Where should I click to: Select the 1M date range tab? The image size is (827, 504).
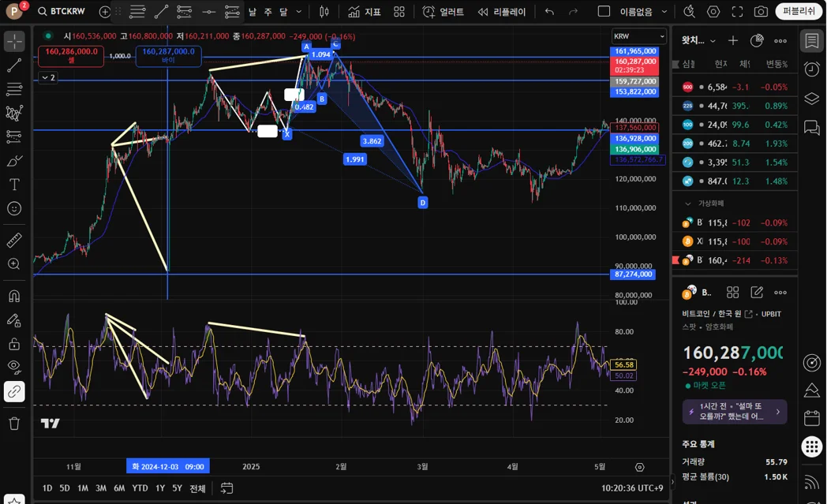(x=83, y=488)
